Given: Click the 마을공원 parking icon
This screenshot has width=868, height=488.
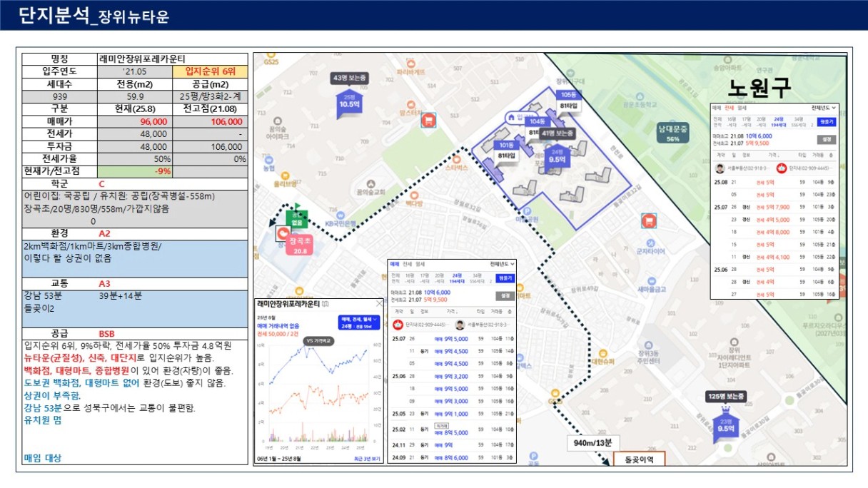Looking at the screenshot, I should [528, 211].
